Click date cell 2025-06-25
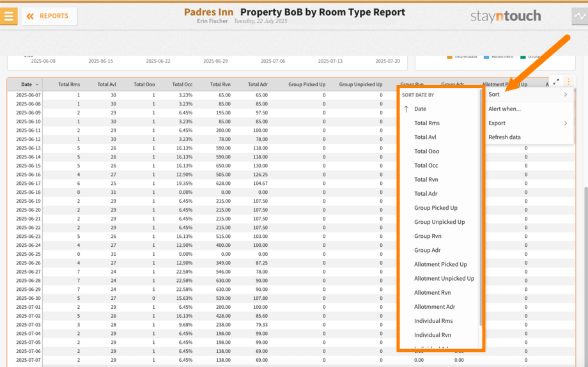 [x=29, y=254]
